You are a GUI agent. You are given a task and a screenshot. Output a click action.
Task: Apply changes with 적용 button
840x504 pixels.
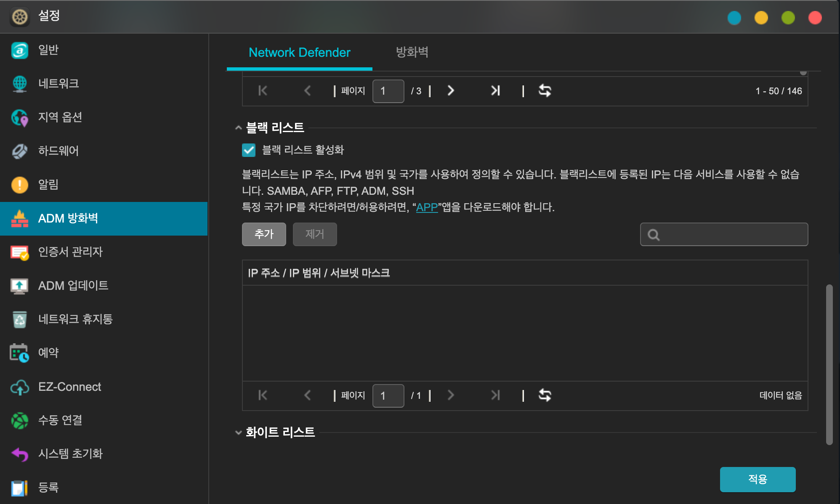tap(757, 479)
